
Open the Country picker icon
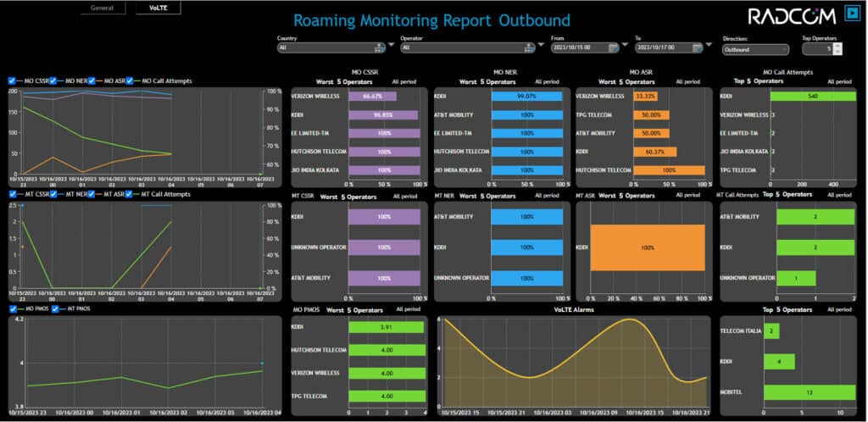click(379, 48)
